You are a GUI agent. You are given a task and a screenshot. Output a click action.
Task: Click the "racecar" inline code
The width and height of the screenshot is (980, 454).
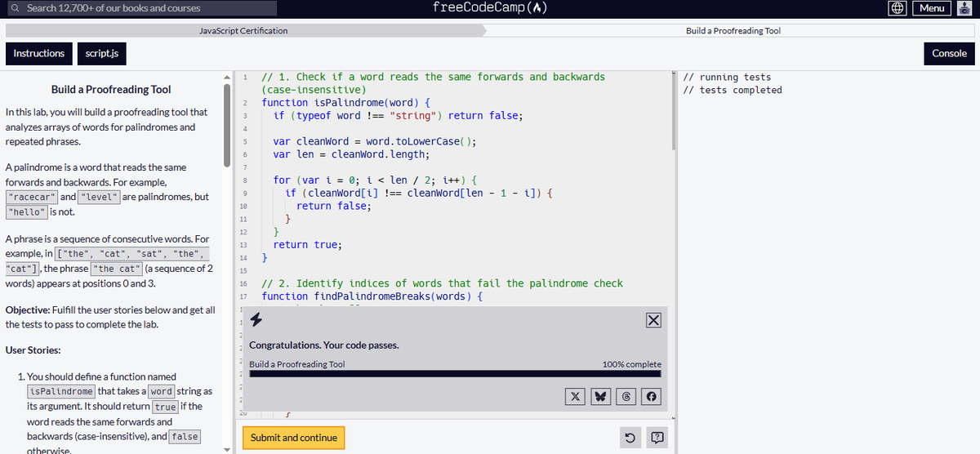pos(31,197)
